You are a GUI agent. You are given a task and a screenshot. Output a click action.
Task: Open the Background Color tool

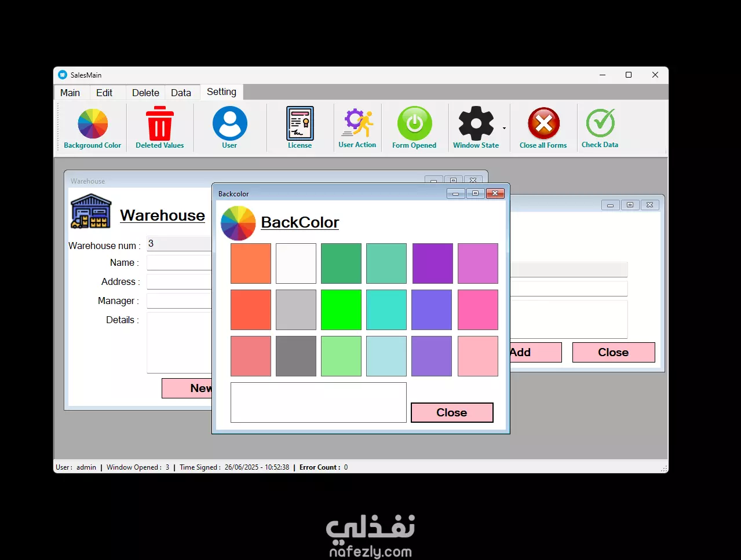[93, 128]
